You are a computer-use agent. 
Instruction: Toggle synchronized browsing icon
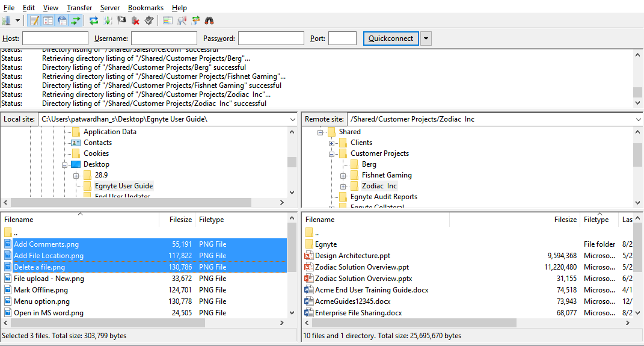195,20
